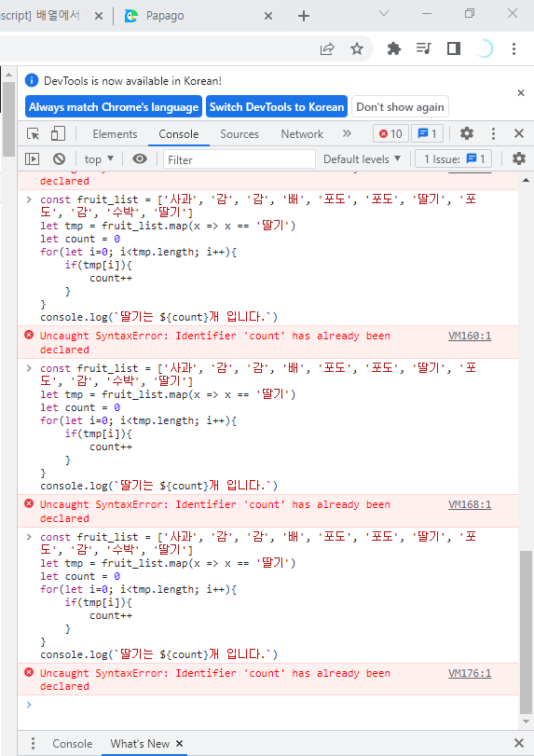Viewport: 534px width, 756px height.
Task: Click the Chrome extensions puzzle icon
Action: pyautogui.click(x=394, y=48)
